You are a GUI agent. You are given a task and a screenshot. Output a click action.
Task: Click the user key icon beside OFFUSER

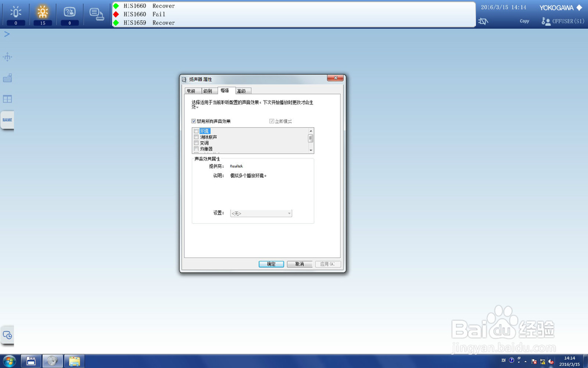pos(546,21)
